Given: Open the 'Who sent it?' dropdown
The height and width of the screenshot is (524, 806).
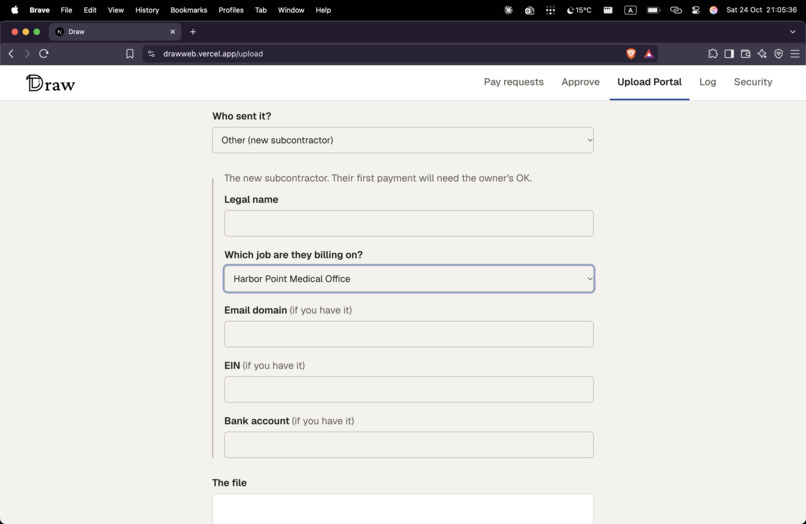Looking at the screenshot, I should coord(403,140).
